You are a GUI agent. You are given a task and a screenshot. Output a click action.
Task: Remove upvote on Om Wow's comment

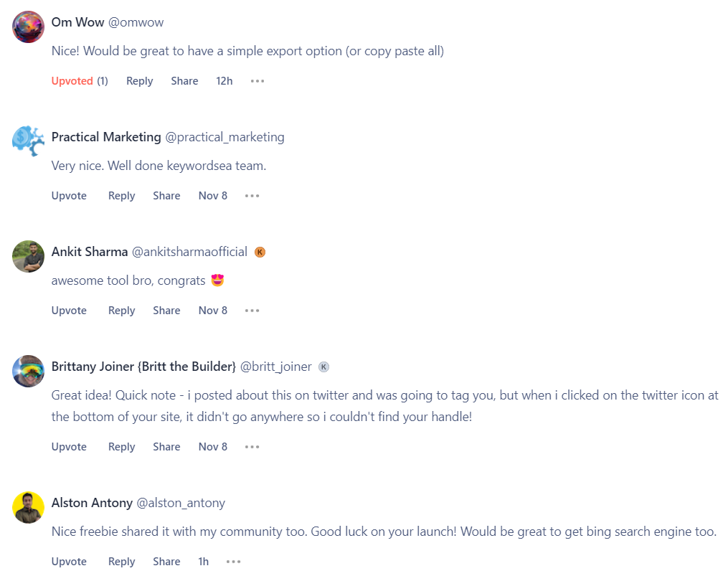[x=72, y=81]
